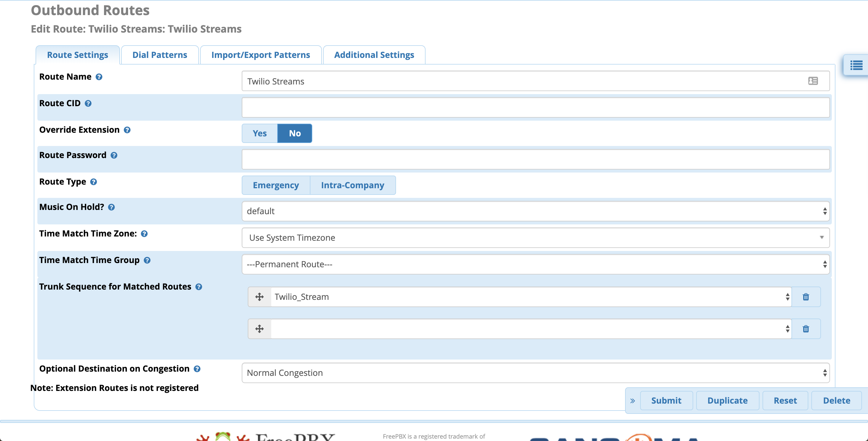The height and width of the screenshot is (441, 868).
Task: Open the Normal Congestion destination dropdown
Action: tap(536, 373)
